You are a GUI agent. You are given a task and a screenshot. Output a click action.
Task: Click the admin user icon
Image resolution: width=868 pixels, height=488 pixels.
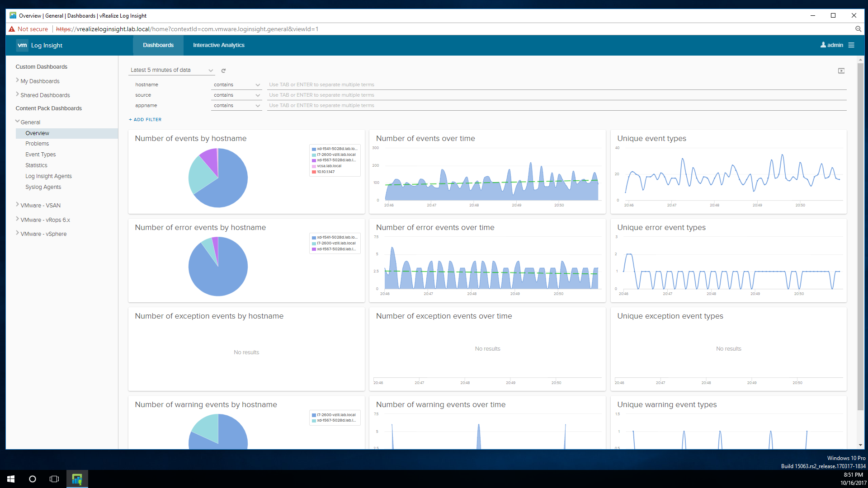pyautogui.click(x=823, y=45)
